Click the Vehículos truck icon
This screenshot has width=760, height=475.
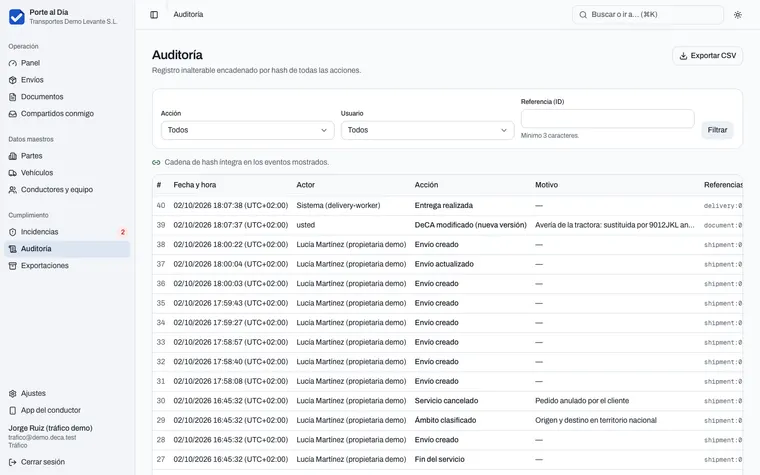(x=13, y=173)
